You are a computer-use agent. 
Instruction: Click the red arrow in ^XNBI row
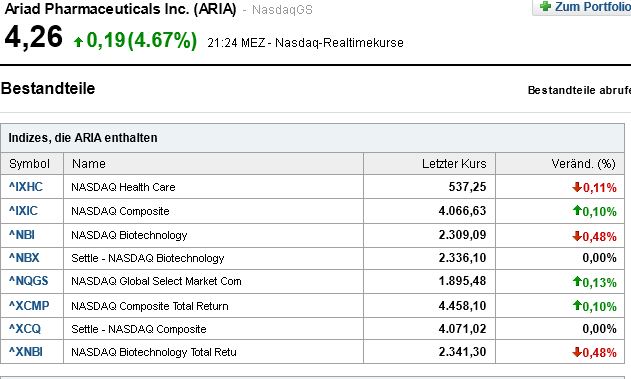(x=577, y=352)
